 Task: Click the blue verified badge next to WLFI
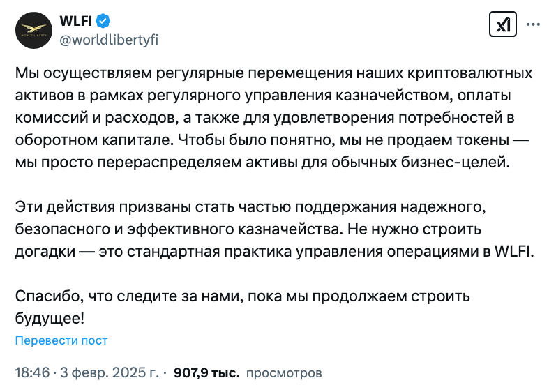pos(103,21)
